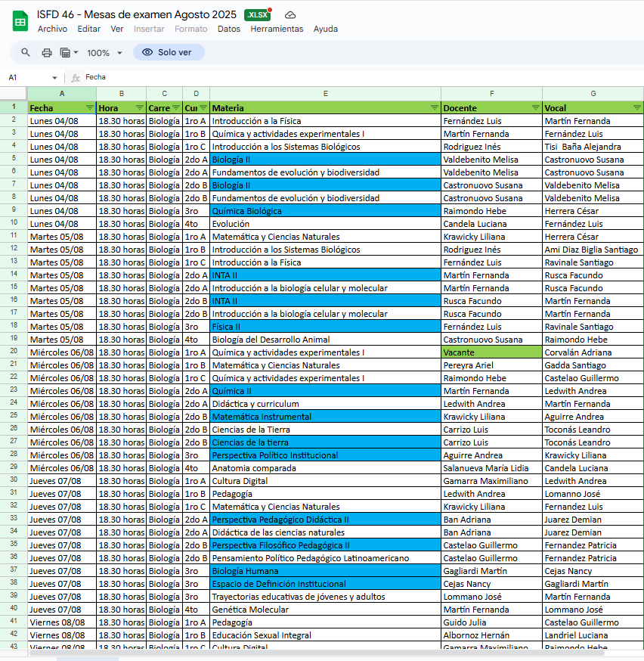Open the Herramientas menu
This screenshot has width=644, height=661.
pyautogui.click(x=277, y=29)
